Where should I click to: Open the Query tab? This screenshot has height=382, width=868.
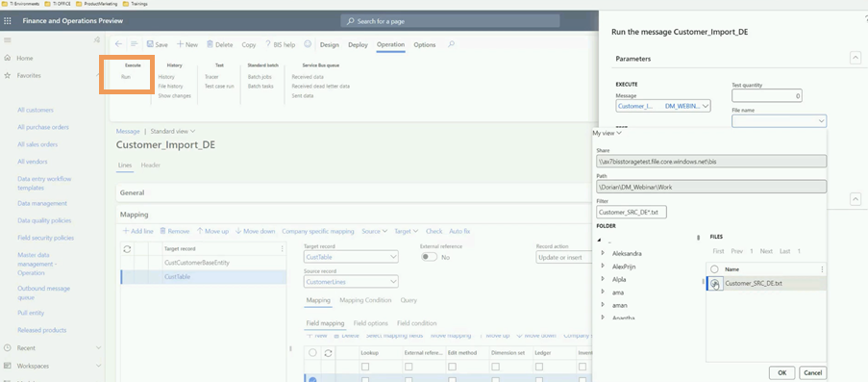(409, 300)
